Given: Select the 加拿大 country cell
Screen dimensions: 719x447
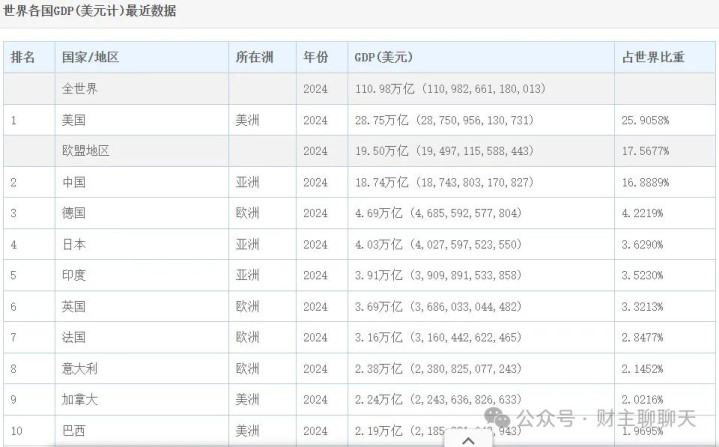Looking at the screenshot, I should click(x=80, y=400).
